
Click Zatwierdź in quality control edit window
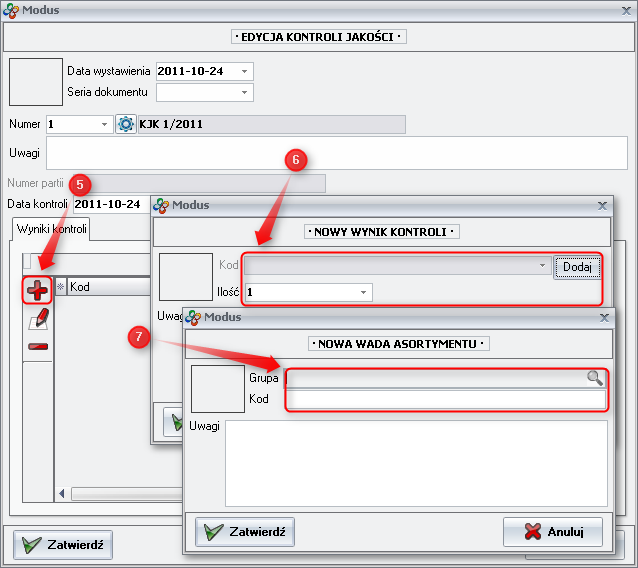(63, 544)
